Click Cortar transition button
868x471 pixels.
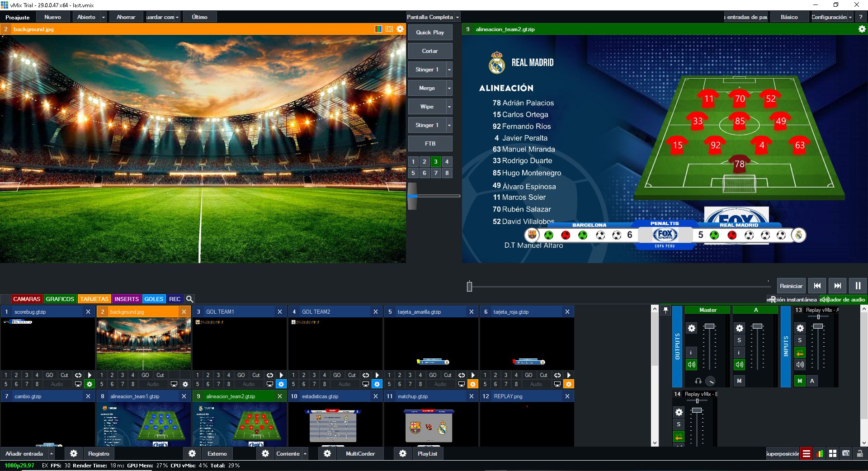tap(430, 51)
